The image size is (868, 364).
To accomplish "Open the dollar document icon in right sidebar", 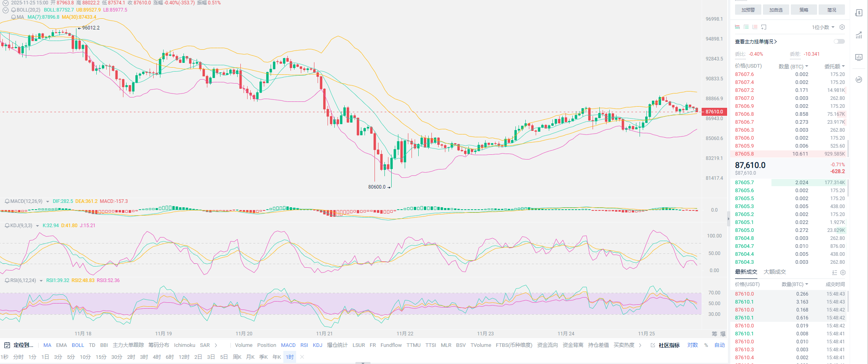I will 859,13.
